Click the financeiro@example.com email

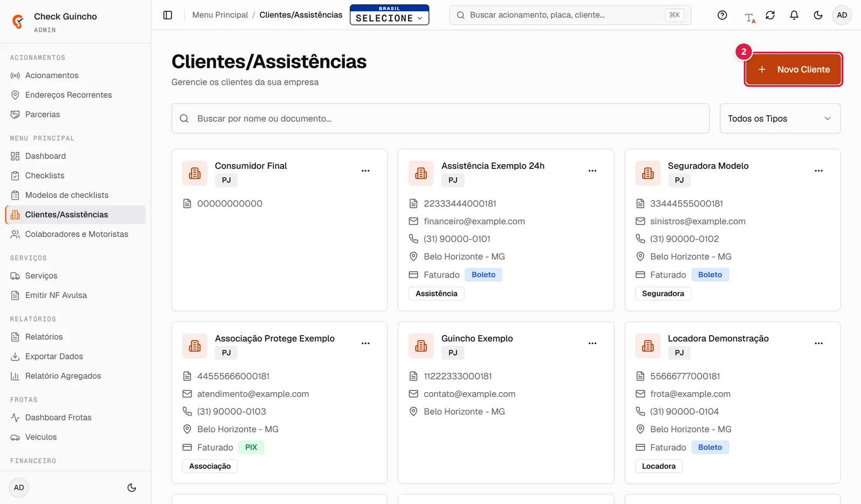(474, 221)
